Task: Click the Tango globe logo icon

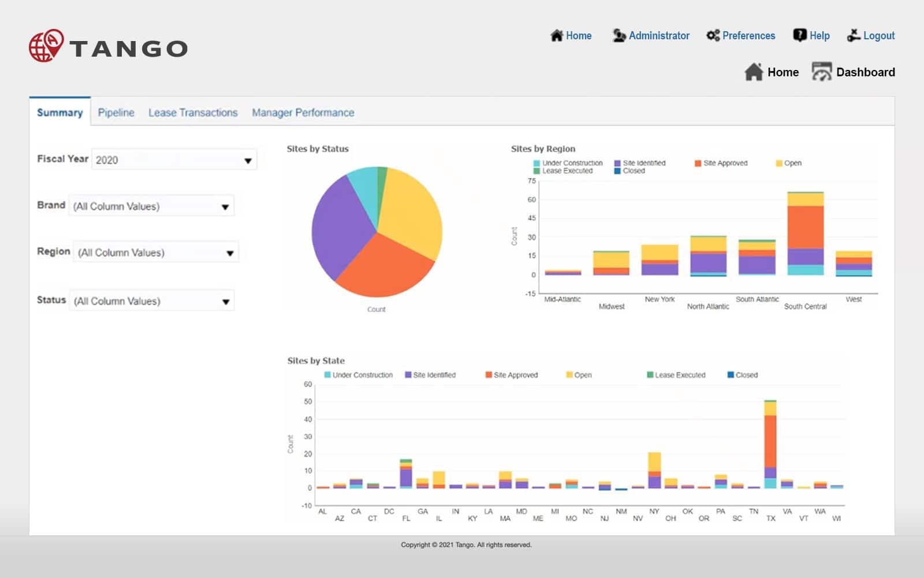Action: (46, 46)
